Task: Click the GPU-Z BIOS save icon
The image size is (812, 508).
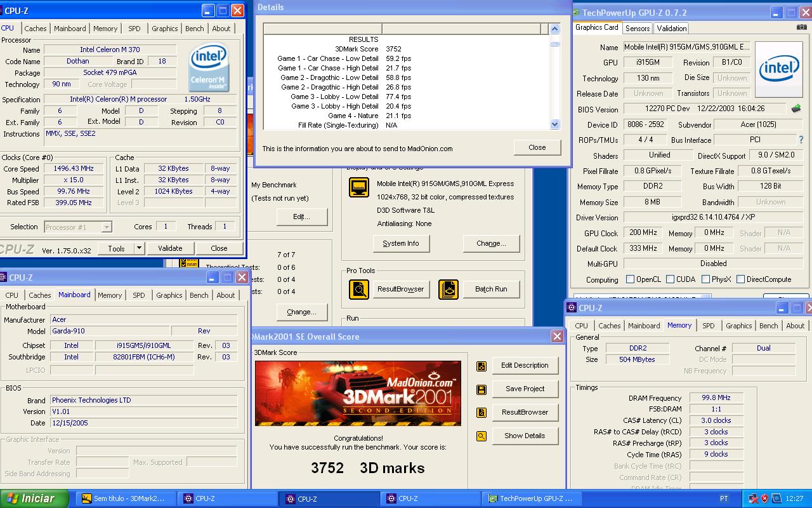Action: point(796,109)
